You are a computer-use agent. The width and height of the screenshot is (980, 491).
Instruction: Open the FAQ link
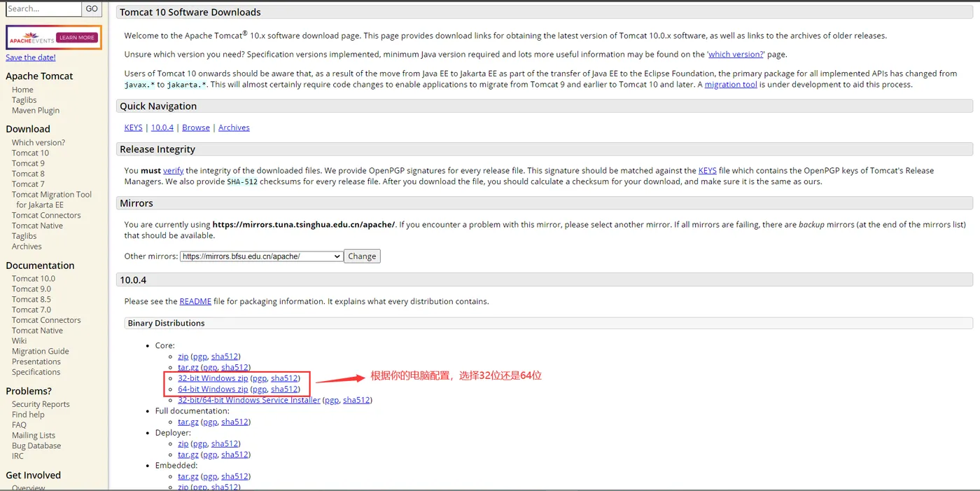(19, 425)
